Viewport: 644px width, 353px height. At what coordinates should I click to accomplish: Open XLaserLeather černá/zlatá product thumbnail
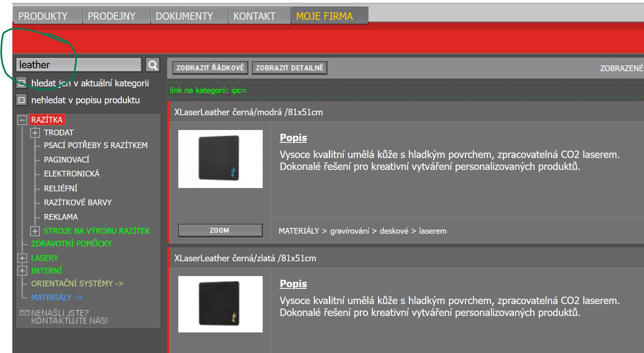220,304
